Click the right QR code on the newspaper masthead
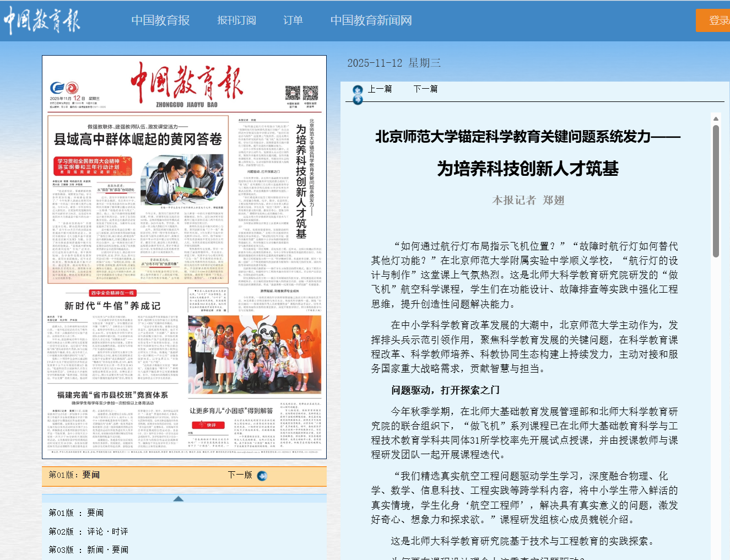Screen dimensions: 730x560 tap(310, 93)
